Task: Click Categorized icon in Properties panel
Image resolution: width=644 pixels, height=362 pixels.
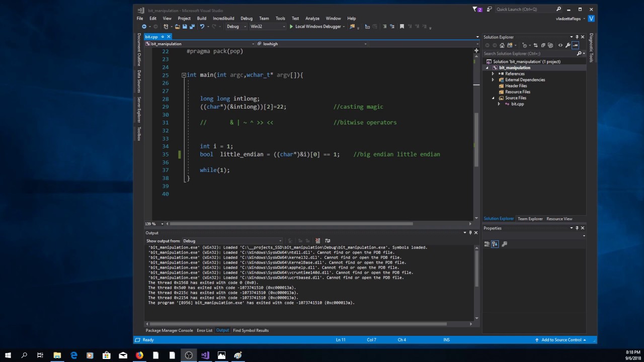Action: tap(487, 244)
